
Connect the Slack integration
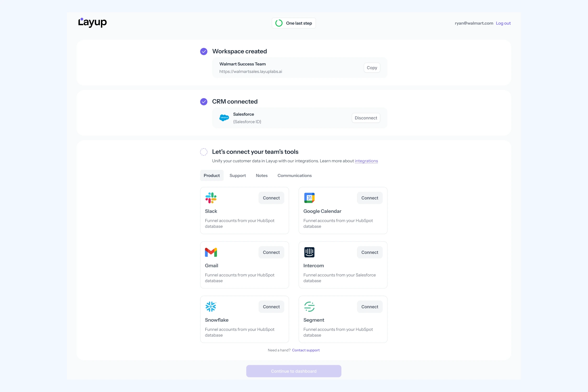(271, 198)
